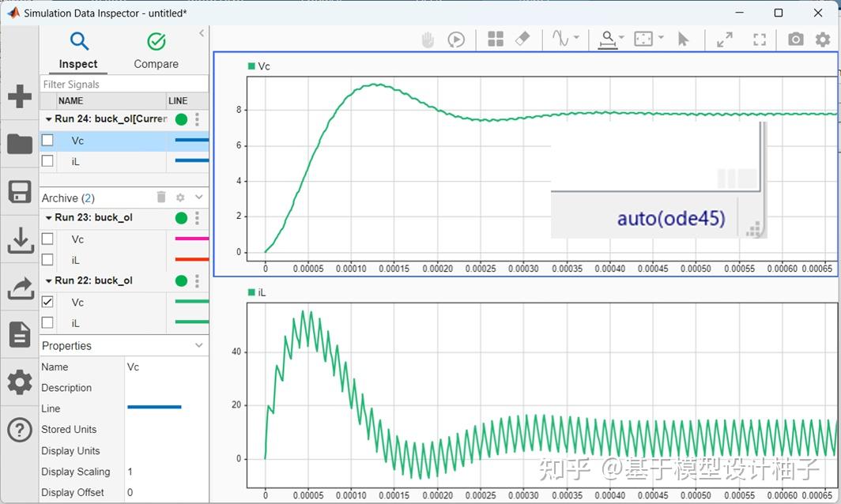Screen dimensions: 841x504
Task: Collapse the Properties panel chevron
Action: [199, 345]
